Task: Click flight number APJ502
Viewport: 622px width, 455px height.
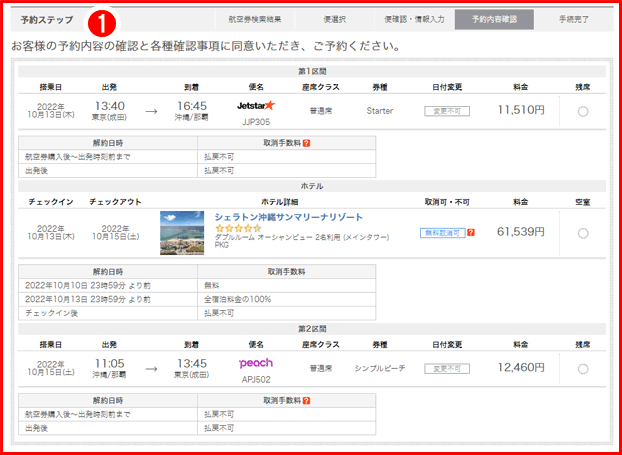Action: point(256,380)
